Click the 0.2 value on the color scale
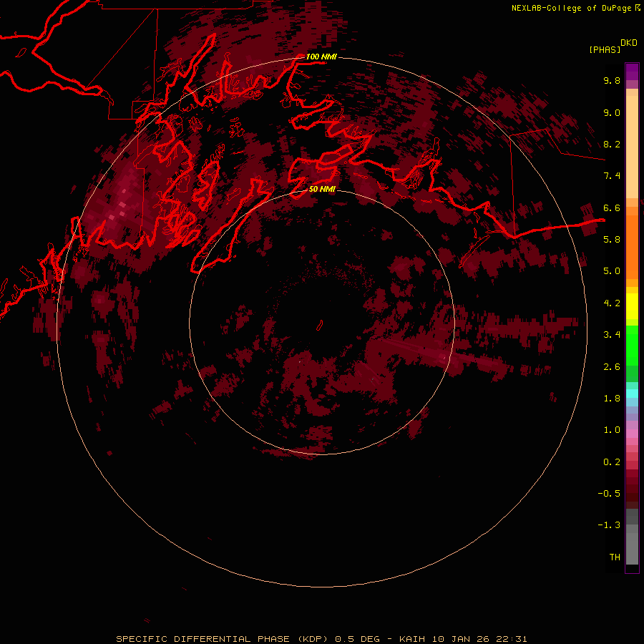The width and height of the screenshot is (644, 644). (612, 462)
